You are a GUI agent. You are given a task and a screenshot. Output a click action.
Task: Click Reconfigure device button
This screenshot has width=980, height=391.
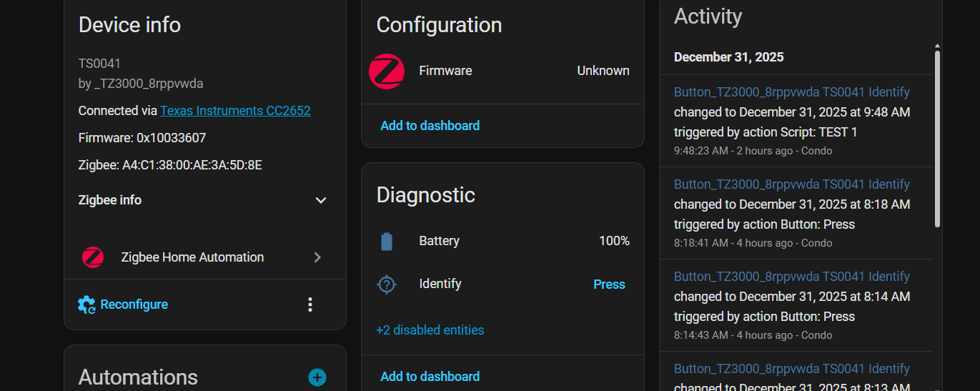click(134, 305)
